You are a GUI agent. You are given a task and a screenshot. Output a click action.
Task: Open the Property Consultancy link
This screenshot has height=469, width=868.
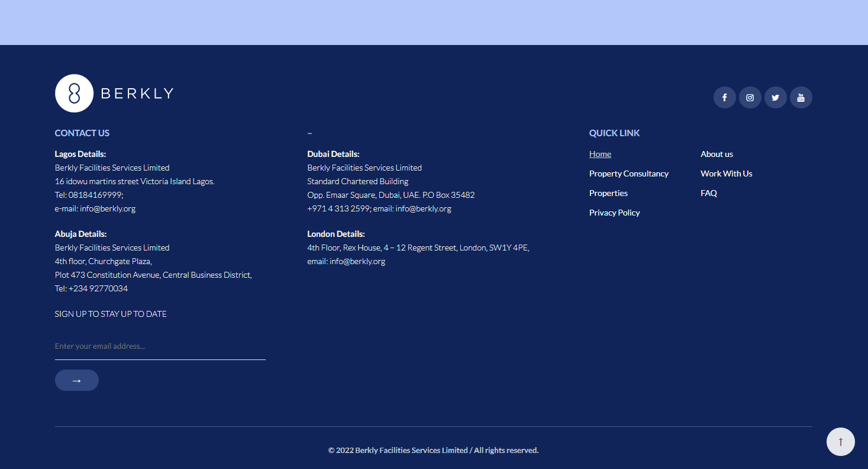pos(628,174)
